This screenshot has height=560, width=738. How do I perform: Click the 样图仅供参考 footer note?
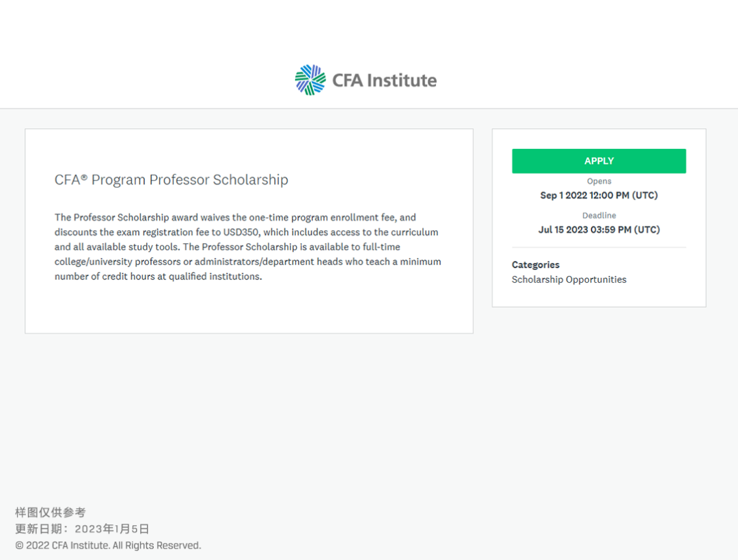51,512
